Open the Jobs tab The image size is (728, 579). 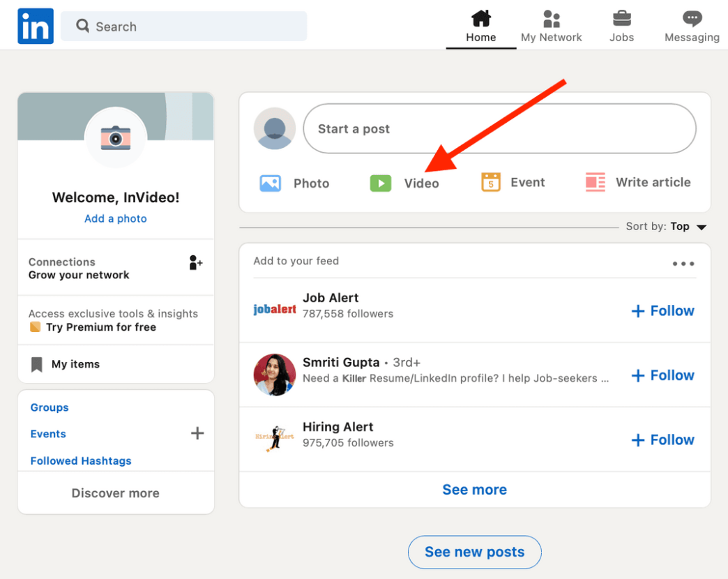coord(622,27)
